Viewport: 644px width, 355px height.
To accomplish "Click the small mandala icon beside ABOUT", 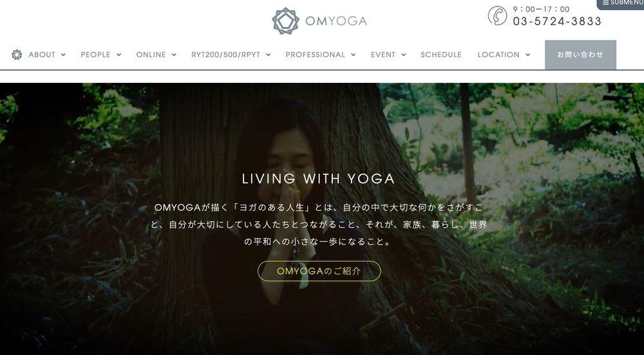I will point(17,55).
